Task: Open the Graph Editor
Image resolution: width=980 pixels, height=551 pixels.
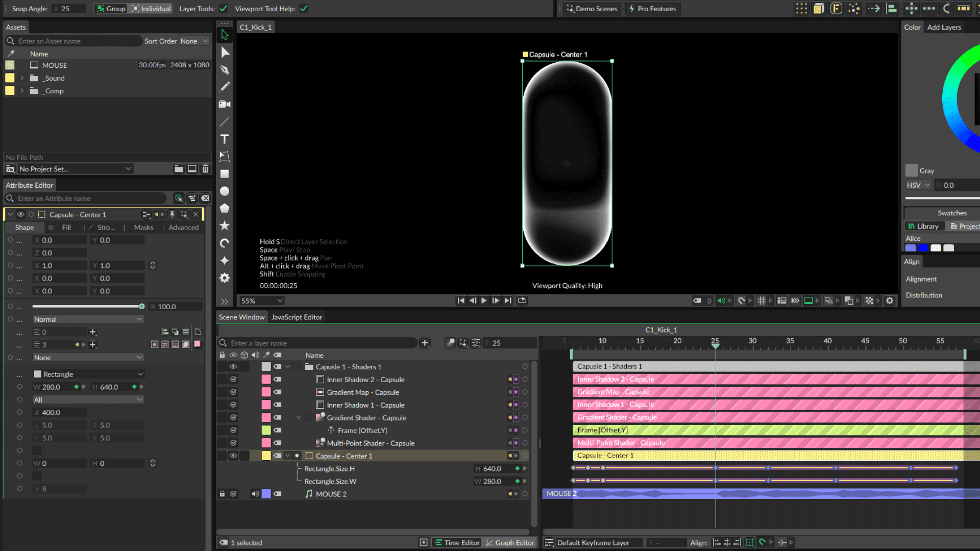Action: (509, 543)
